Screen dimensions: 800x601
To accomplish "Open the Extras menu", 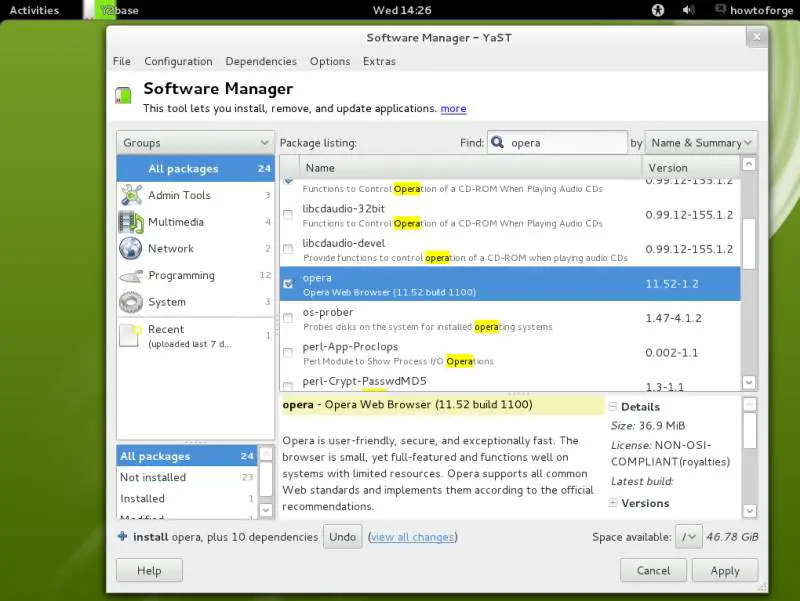I will (379, 61).
